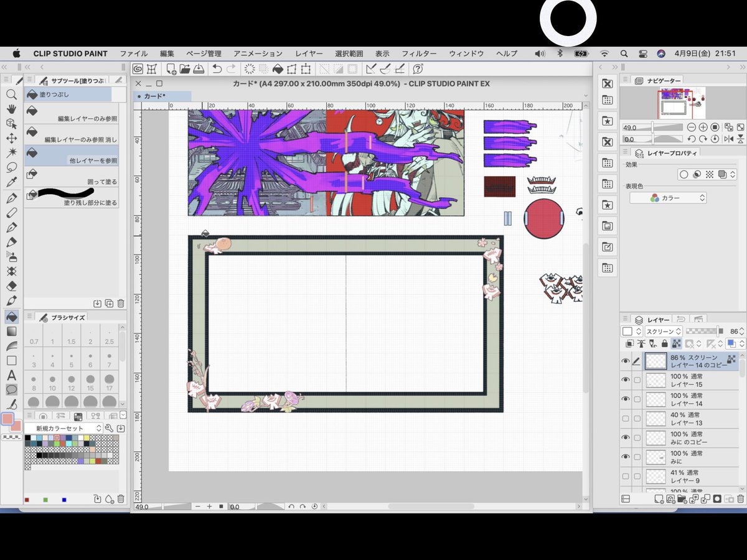Expand the canvas tab dropdown arrow
Viewport: 747px width, 560px height.
coord(586,96)
